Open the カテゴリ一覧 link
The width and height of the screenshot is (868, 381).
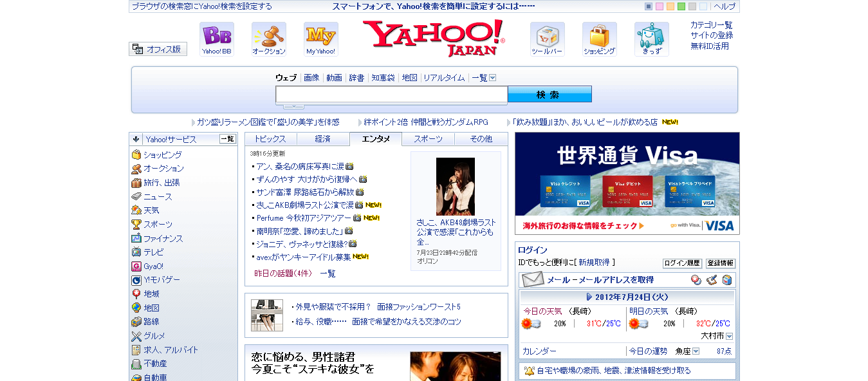coord(712,25)
